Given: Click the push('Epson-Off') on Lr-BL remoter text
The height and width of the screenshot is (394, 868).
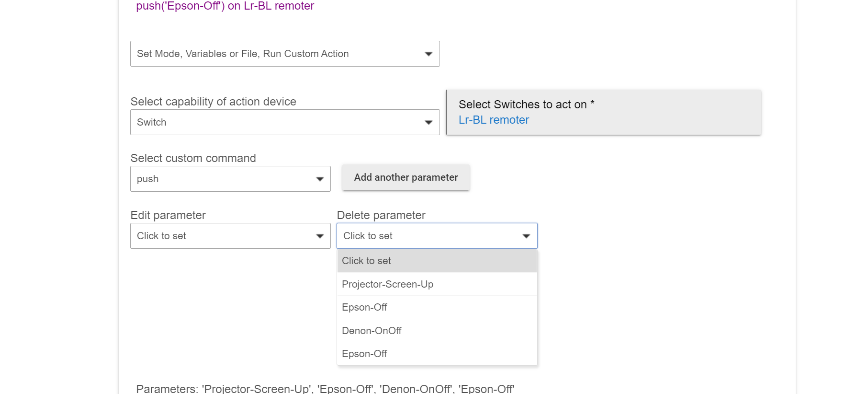Looking at the screenshot, I should [225, 6].
